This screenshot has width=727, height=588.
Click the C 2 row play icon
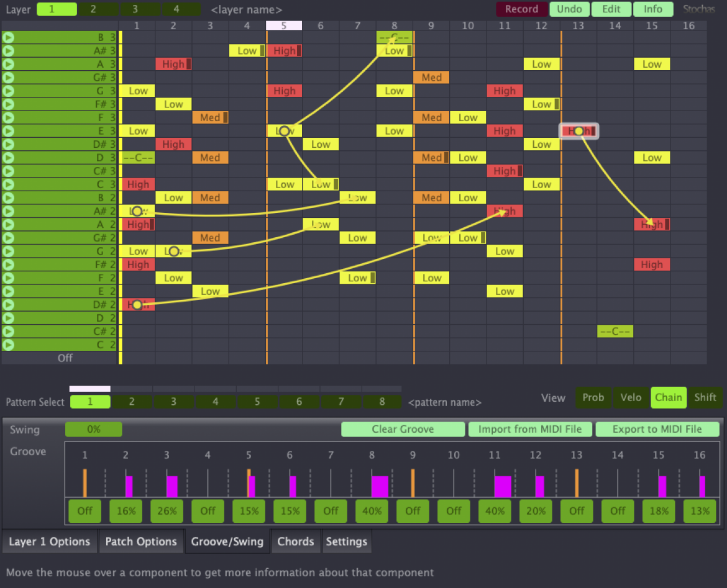[8, 345]
